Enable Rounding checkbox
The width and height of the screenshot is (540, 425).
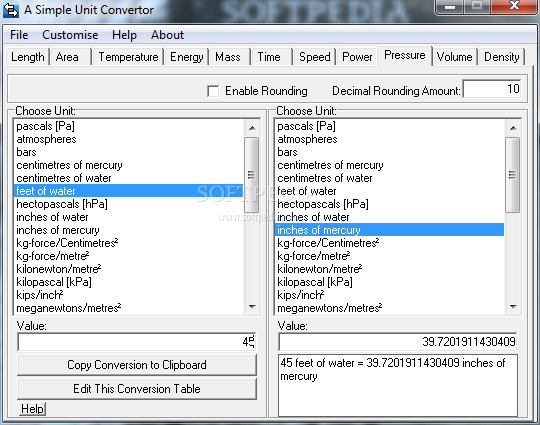tap(213, 91)
